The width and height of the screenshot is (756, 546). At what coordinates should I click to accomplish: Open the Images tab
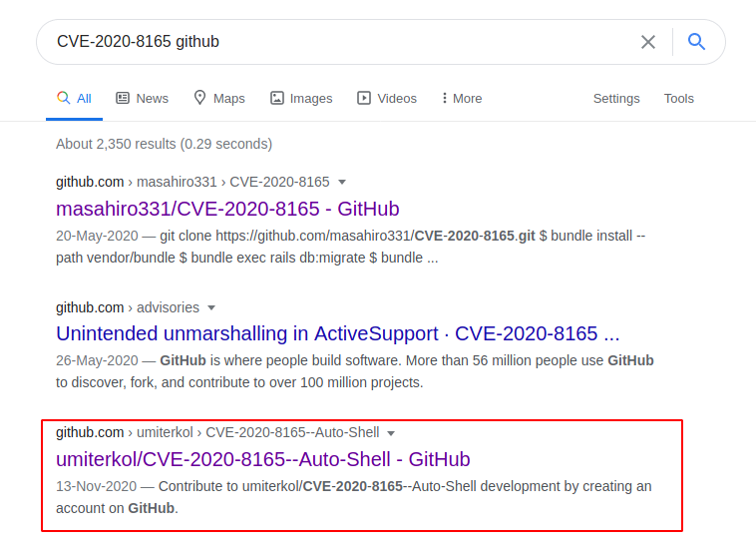tap(301, 99)
